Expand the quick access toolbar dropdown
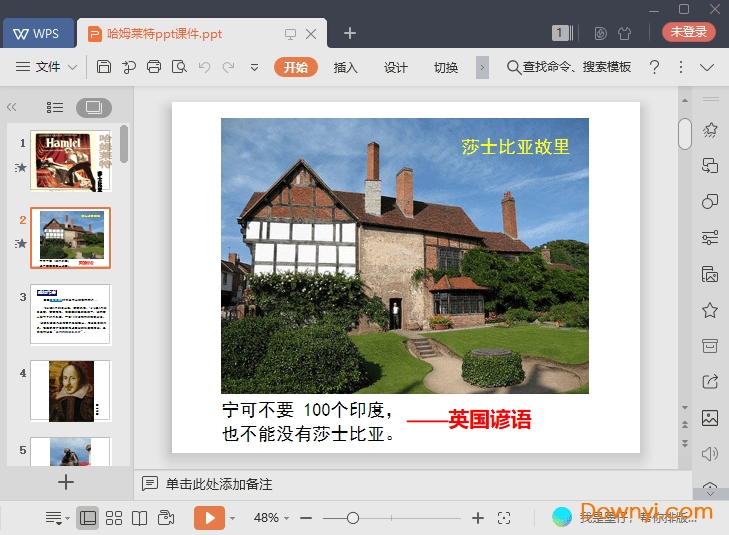The image size is (729, 535). (x=254, y=68)
